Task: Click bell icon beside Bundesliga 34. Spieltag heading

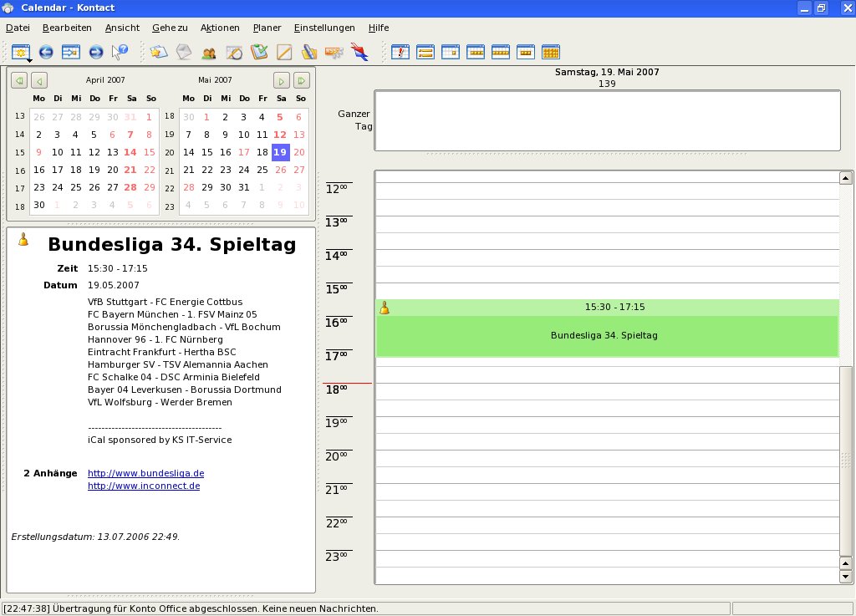Action: pyautogui.click(x=23, y=239)
